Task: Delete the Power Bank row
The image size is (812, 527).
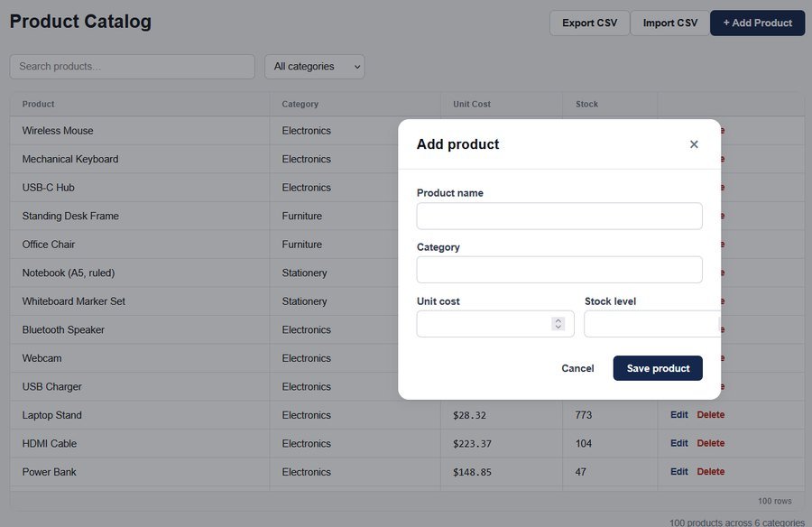Action: click(x=711, y=472)
